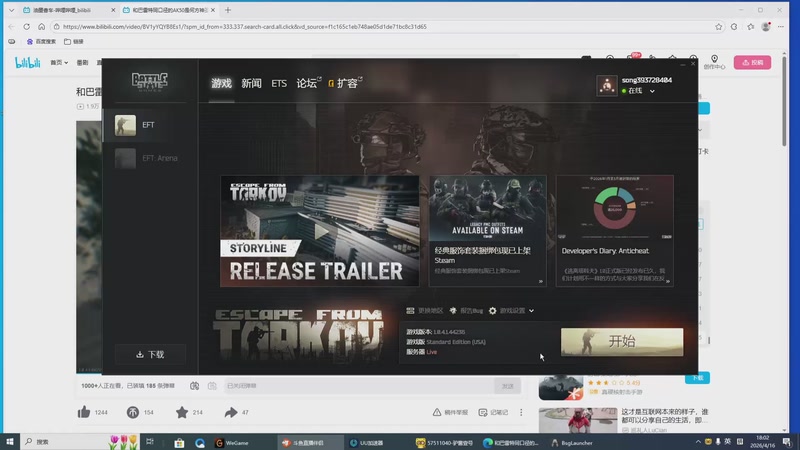Click the launcher profile avatar
The height and width of the screenshot is (450, 800).
(x=607, y=86)
